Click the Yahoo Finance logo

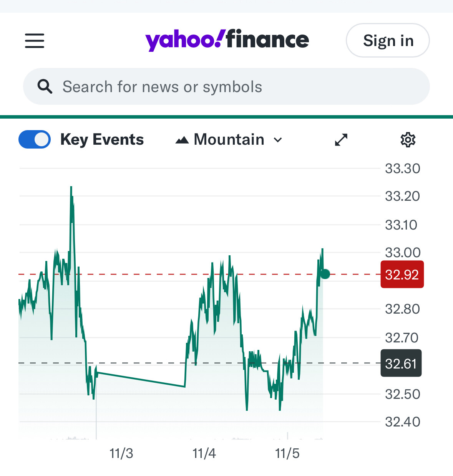click(x=227, y=40)
